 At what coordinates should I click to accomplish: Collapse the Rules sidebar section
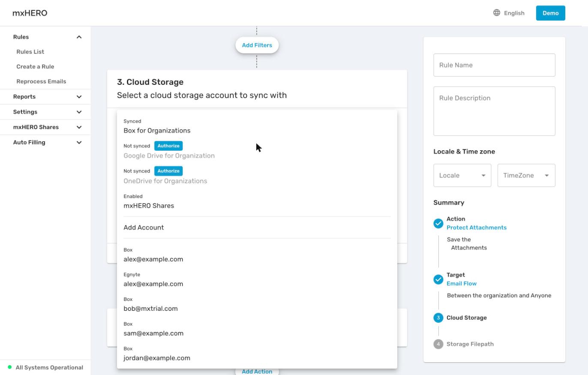coord(79,37)
